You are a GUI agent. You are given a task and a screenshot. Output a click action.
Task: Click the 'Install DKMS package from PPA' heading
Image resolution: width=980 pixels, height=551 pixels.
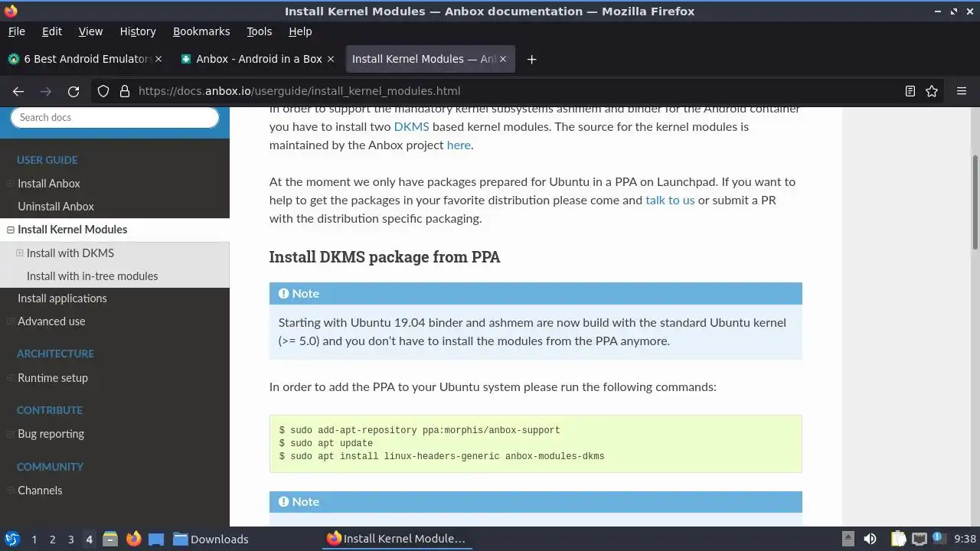coord(384,256)
